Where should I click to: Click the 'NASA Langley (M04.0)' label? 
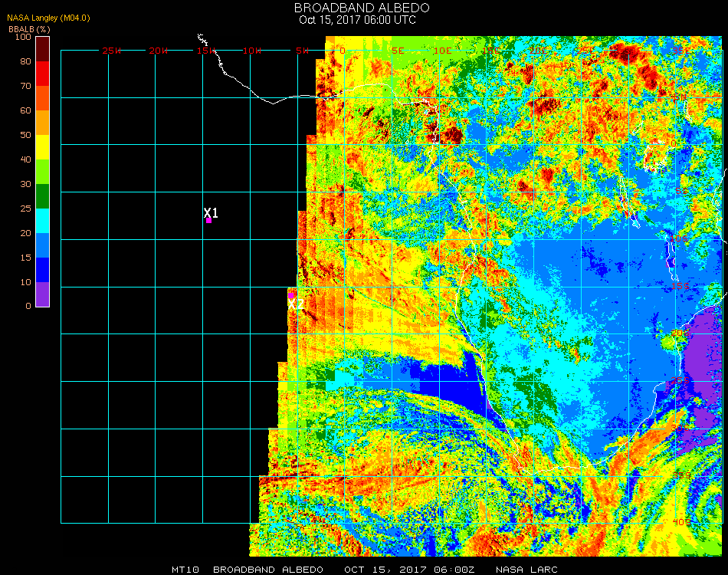(x=48, y=18)
